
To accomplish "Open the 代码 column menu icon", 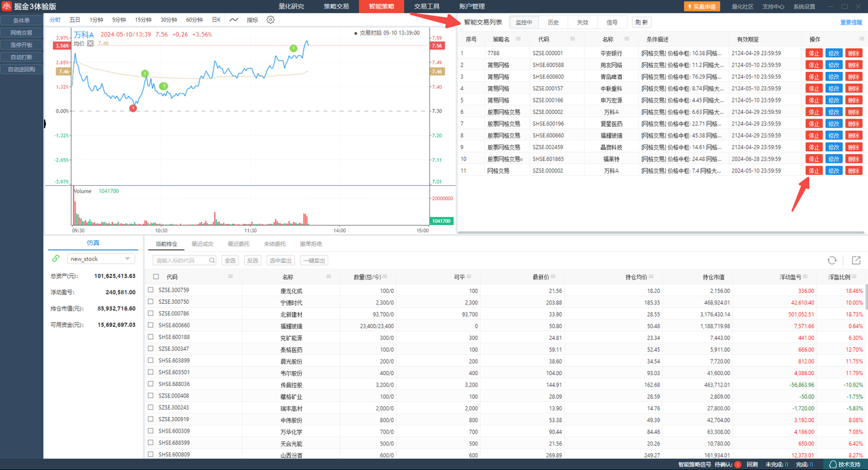I will (x=231, y=277).
